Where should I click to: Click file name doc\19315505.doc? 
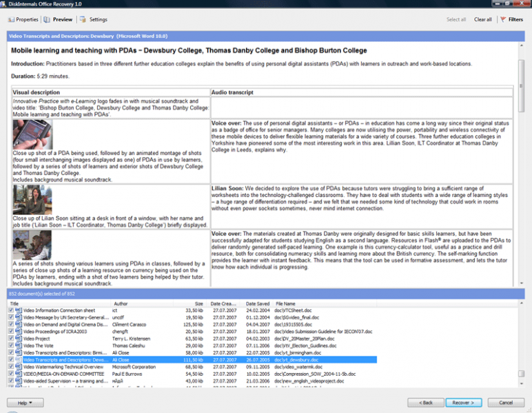click(293, 325)
